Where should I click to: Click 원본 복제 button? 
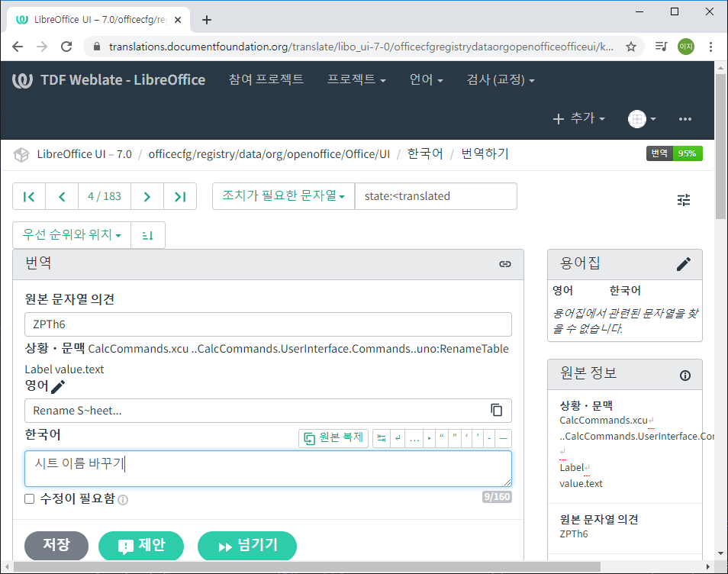[x=333, y=438]
